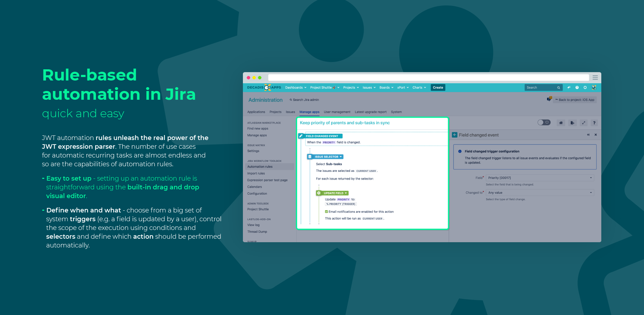Open Issue Matrix Settings in sidebar
The width and height of the screenshot is (644, 315).
pyautogui.click(x=253, y=151)
